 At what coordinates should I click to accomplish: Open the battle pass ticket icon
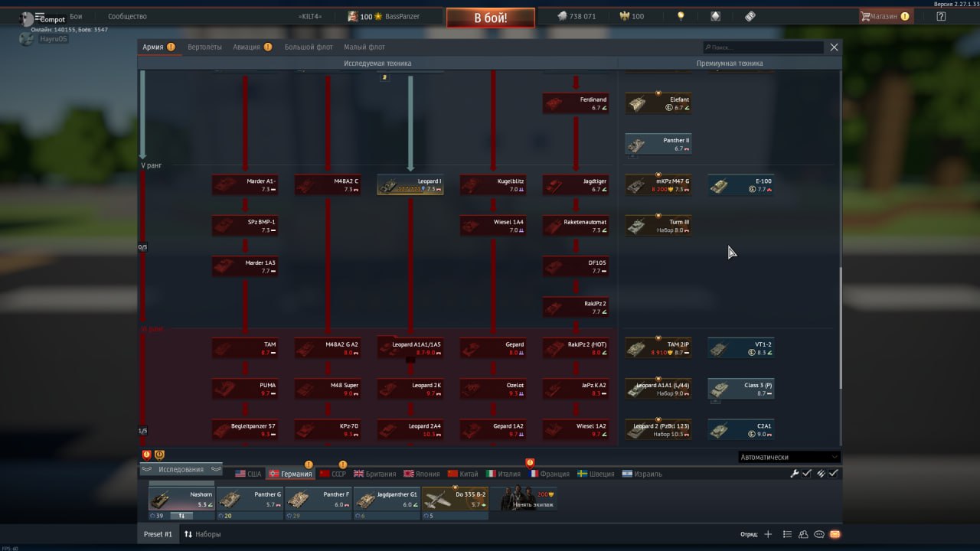tap(750, 16)
